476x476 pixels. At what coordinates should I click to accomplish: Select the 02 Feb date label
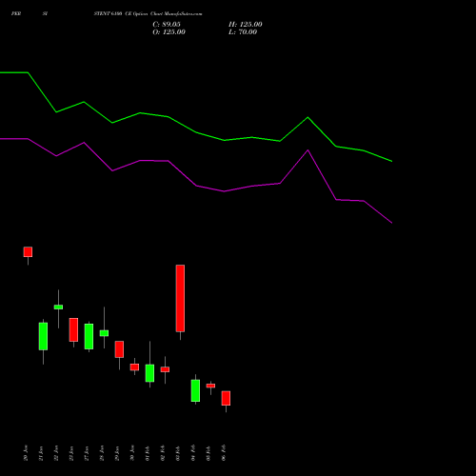point(163,453)
